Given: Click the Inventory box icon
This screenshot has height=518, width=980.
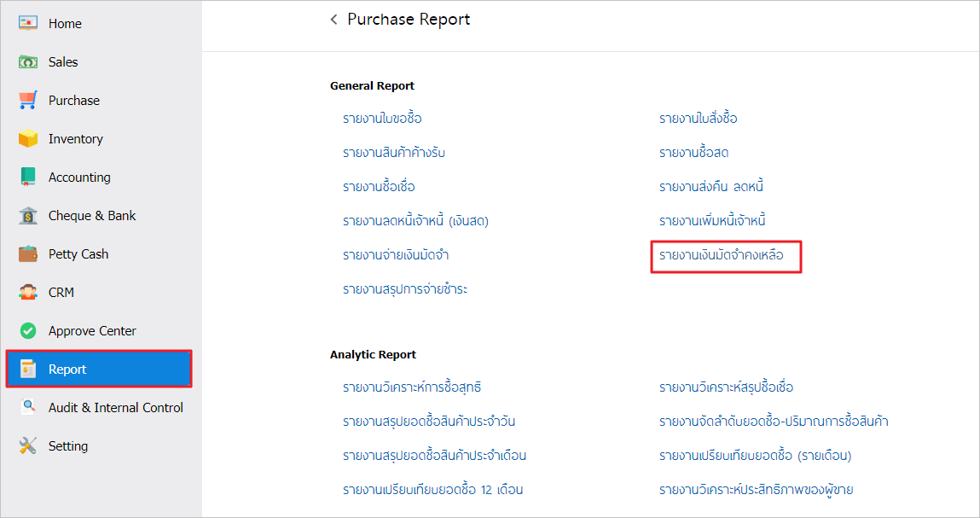Looking at the screenshot, I should pos(28,138).
